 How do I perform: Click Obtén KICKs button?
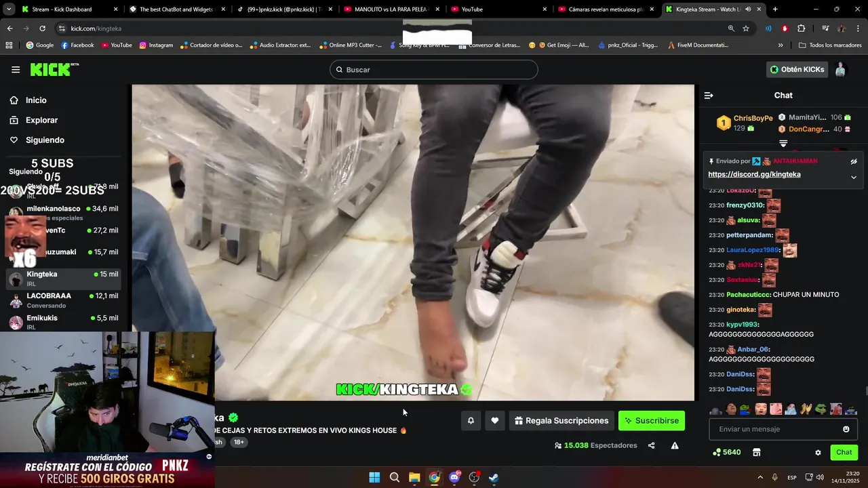pyautogui.click(x=797, y=69)
